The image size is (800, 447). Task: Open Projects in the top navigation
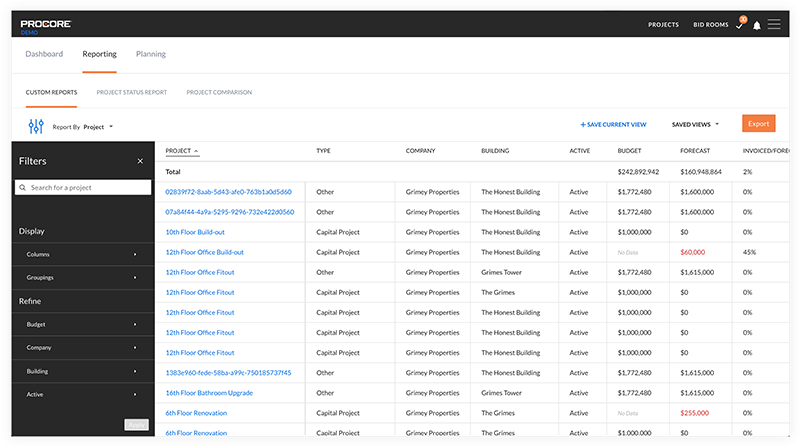tap(663, 24)
